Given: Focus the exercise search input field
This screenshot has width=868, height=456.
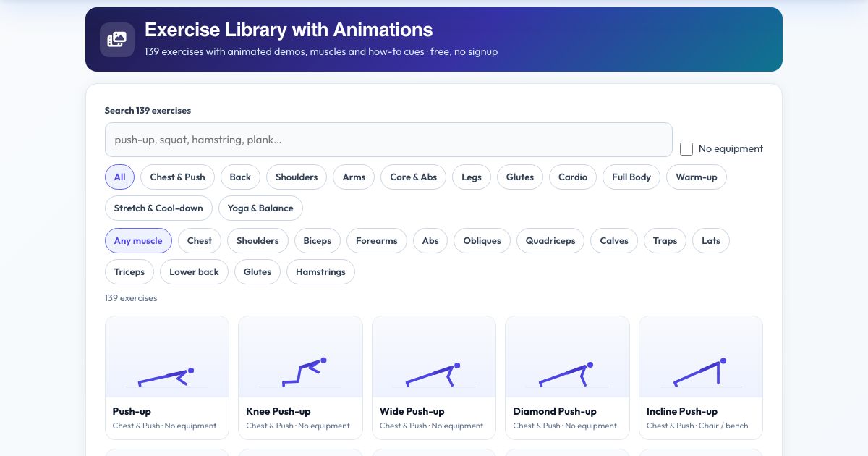Looking at the screenshot, I should 388,140.
